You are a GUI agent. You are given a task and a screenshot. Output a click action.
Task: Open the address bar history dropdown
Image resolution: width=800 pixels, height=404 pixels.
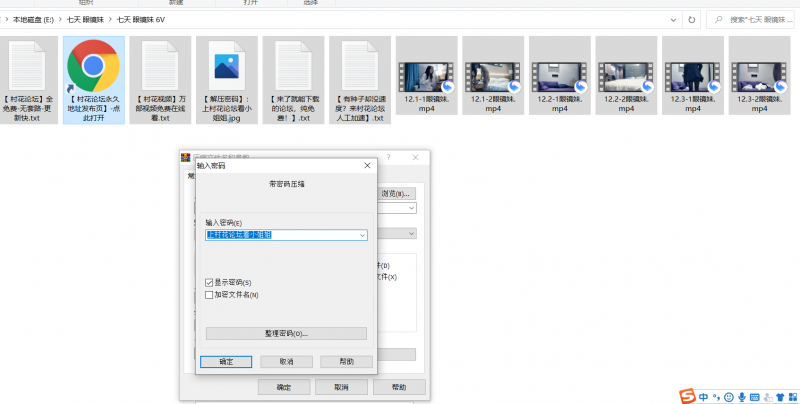click(x=672, y=19)
